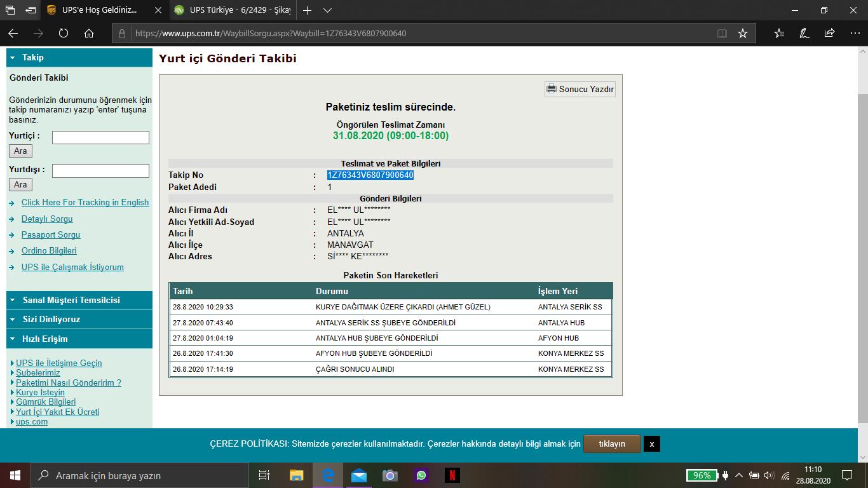Open Yurt İçi Yakıt Ek Ücreti link

58,412
